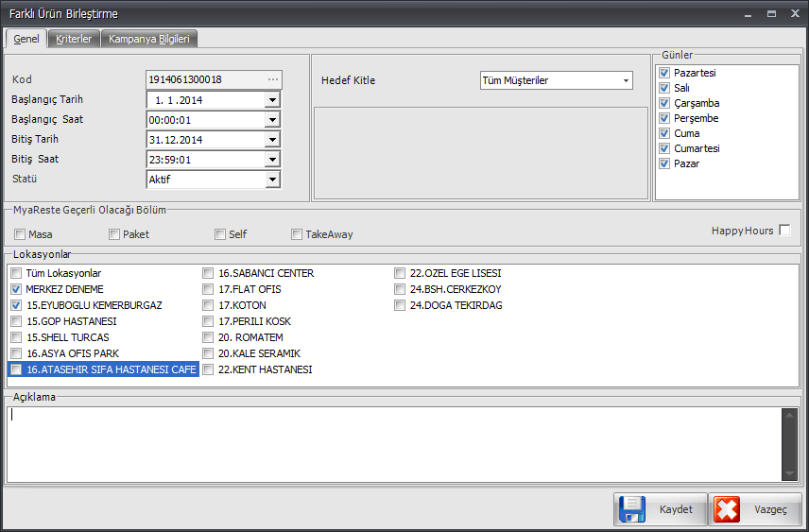This screenshot has width=809, height=532.
Task: Switch to the Kriterler tab
Action: tap(74, 39)
